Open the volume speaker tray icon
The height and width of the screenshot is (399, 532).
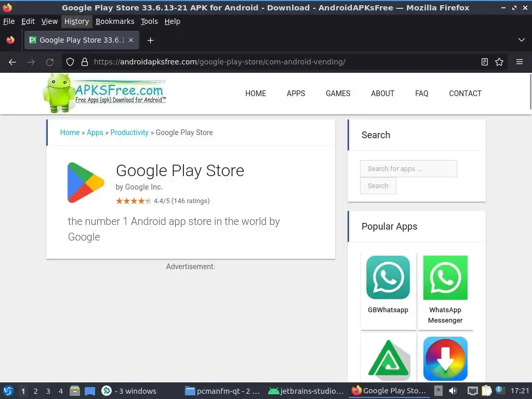[x=453, y=391]
